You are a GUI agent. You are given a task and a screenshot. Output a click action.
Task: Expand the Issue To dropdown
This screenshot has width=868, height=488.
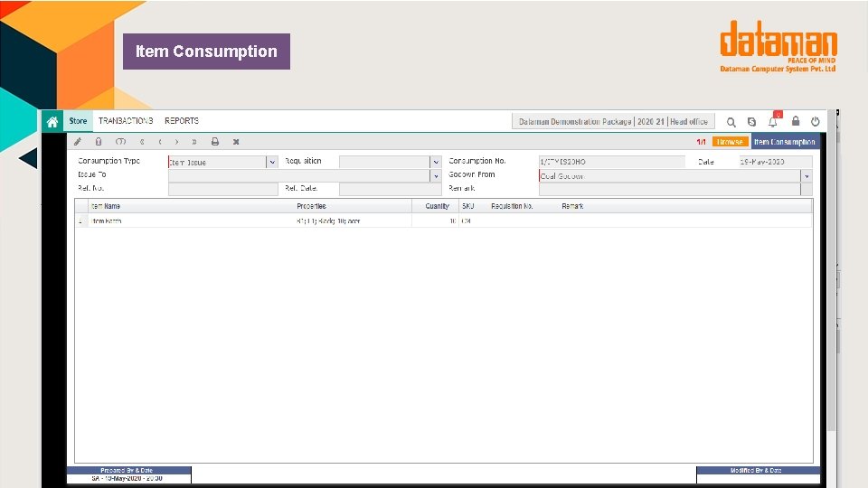click(x=436, y=176)
